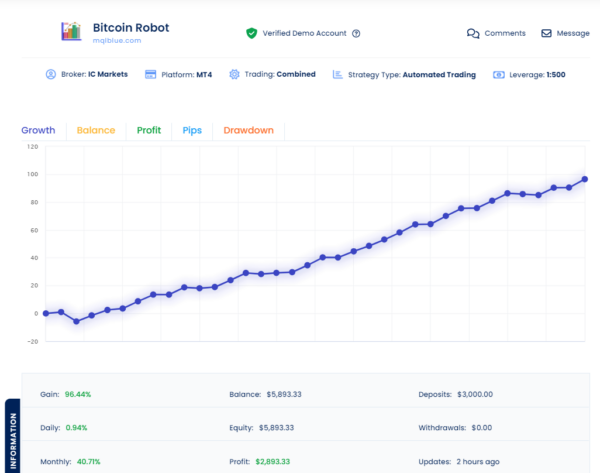The image size is (600, 473).
Task: Open the Comments link
Action: (505, 33)
